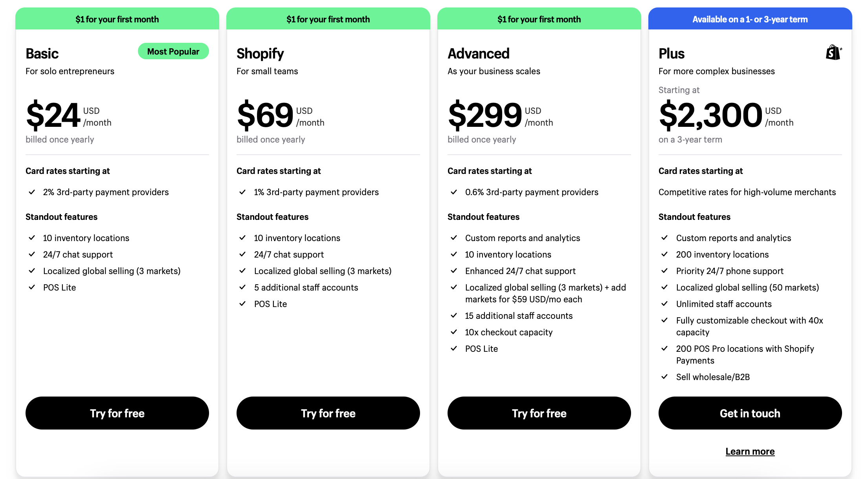The image size is (868, 479).
Task: Select the Plus plan heading
Action: pyautogui.click(x=671, y=53)
